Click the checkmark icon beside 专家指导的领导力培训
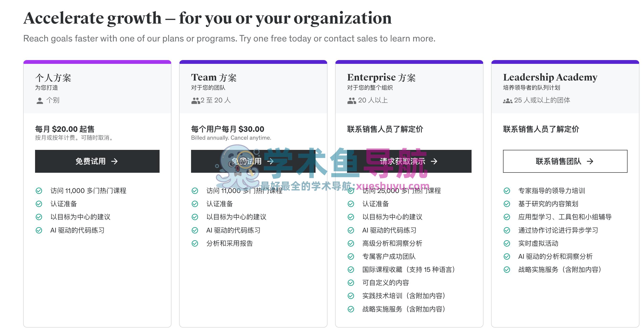 click(x=507, y=191)
